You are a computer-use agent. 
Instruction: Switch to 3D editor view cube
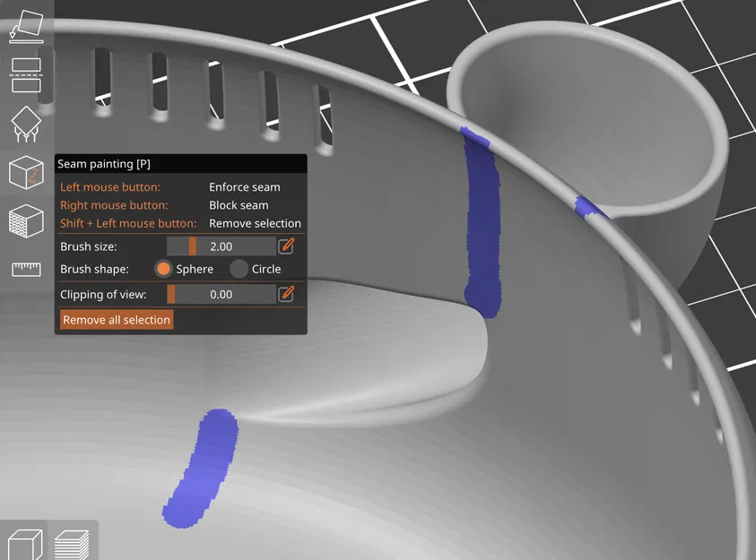point(25,544)
